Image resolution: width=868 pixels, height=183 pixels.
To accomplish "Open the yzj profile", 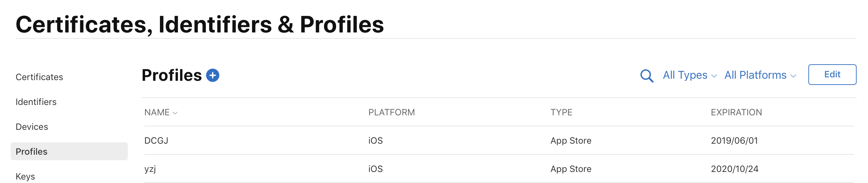I will 150,169.
